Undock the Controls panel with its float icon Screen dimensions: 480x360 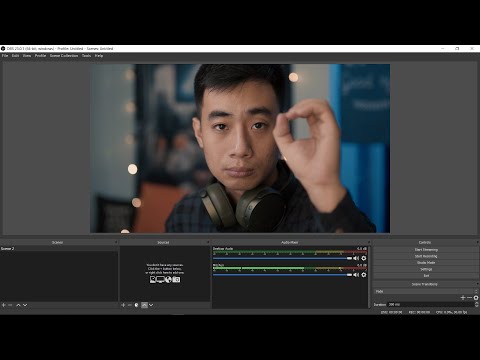click(478, 242)
